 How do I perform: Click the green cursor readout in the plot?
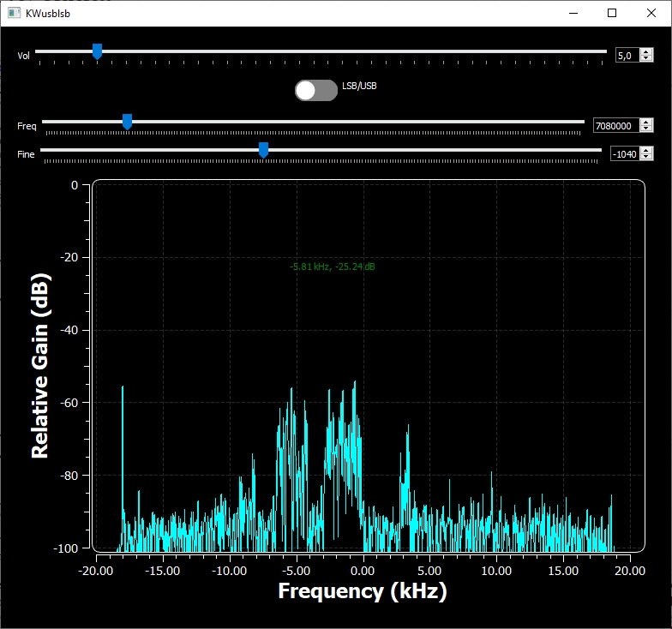point(333,267)
